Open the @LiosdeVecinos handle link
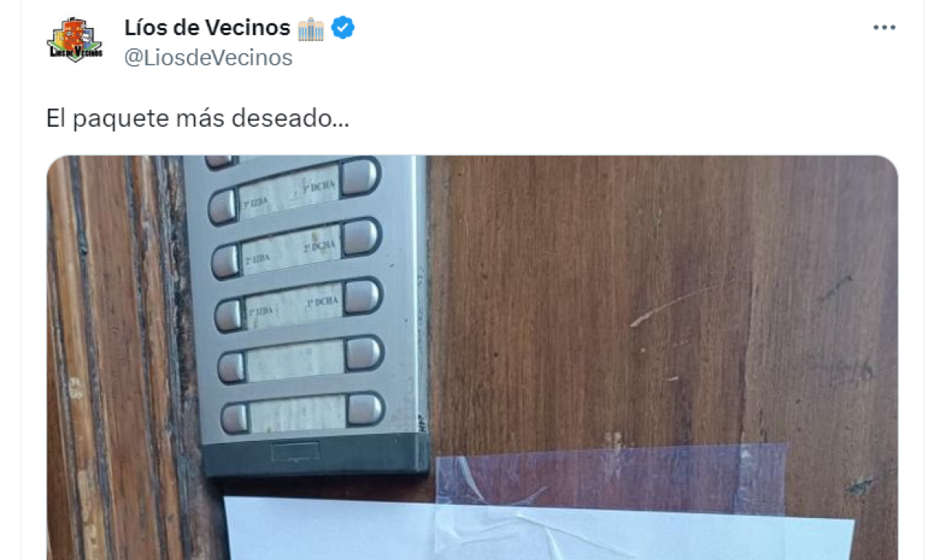Image resolution: width=934 pixels, height=560 pixels. 209,58
